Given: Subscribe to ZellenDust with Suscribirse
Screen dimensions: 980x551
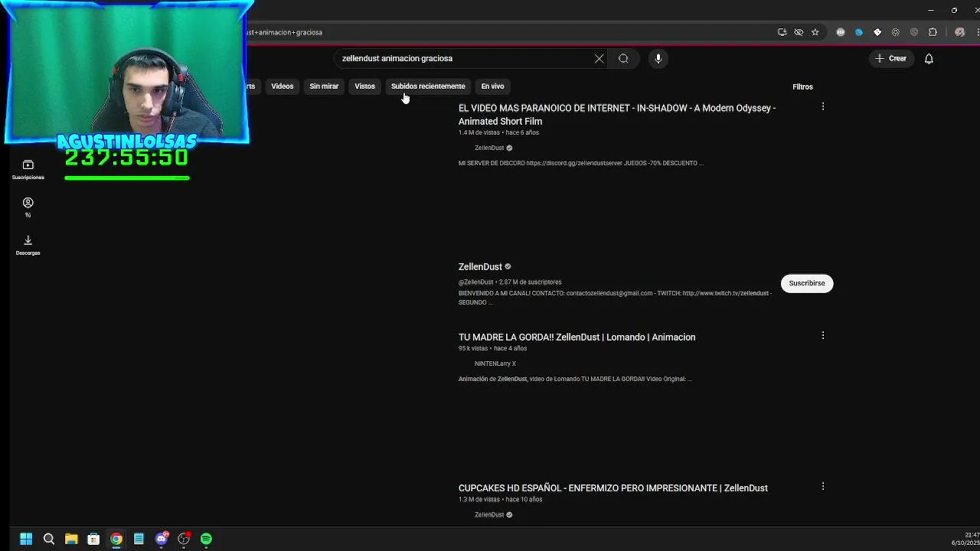Looking at the screenshot, I should (x=807, y=283).
